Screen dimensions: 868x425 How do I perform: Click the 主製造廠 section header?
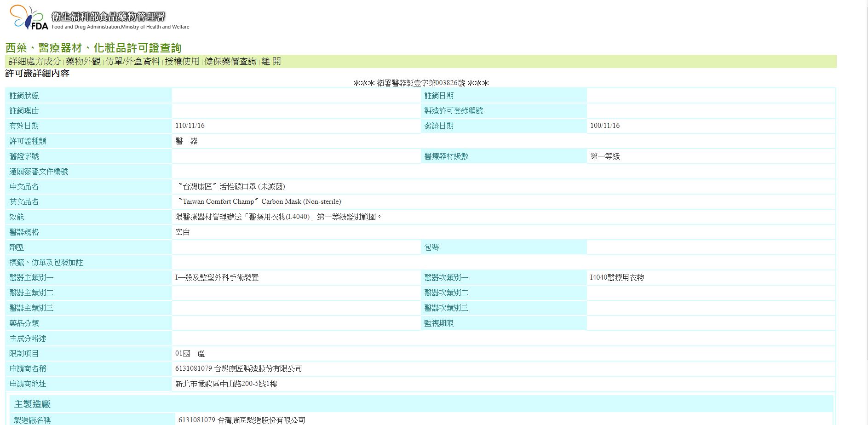[x=32, y=404]
